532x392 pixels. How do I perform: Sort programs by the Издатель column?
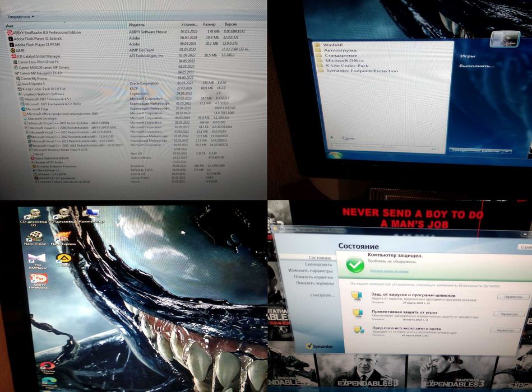pyautogui.click(x=137, y=25)
